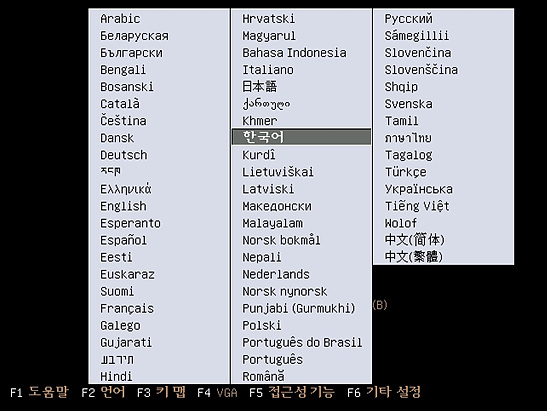547x411 pixels.
Task: Select Português do Brasil
Action: [x=302, y=343]
